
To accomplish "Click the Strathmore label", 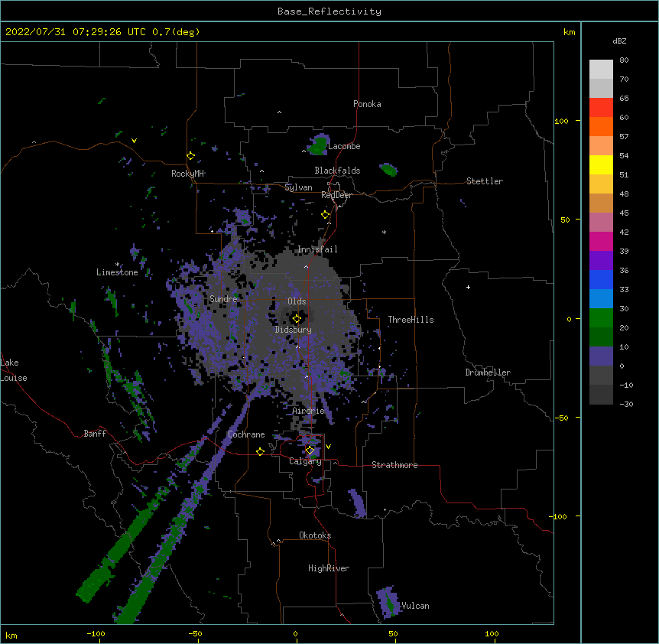I will click(x=394, y=465).
